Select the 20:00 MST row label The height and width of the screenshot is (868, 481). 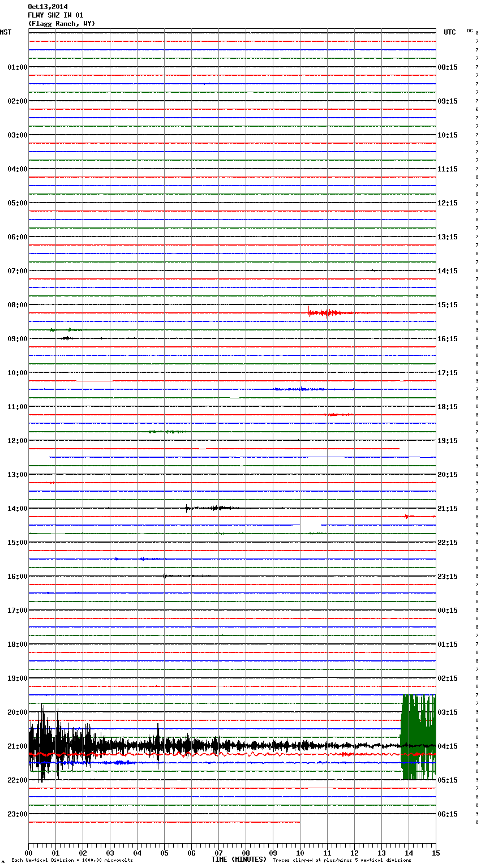tap(17, 712)
